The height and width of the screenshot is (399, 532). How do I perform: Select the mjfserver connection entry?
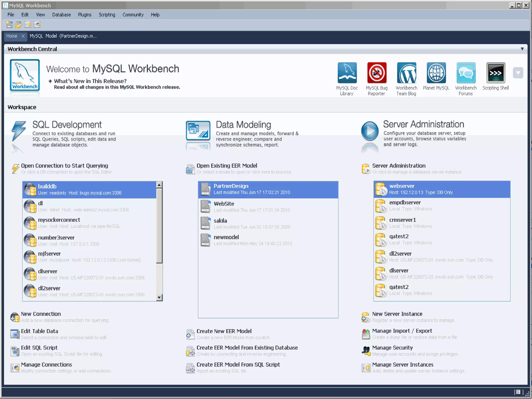[x=49, y=254]
